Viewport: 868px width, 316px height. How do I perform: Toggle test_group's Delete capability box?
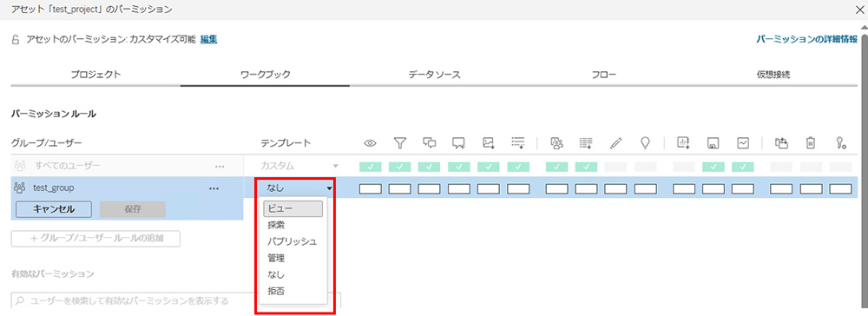(811, 188)
